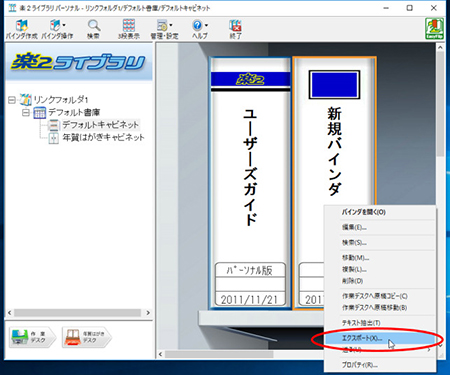Choose テキスト抽出(T) in the context menu
Image resolution: width=450 pixels, height=375 pixels.
tap(380, 323)
